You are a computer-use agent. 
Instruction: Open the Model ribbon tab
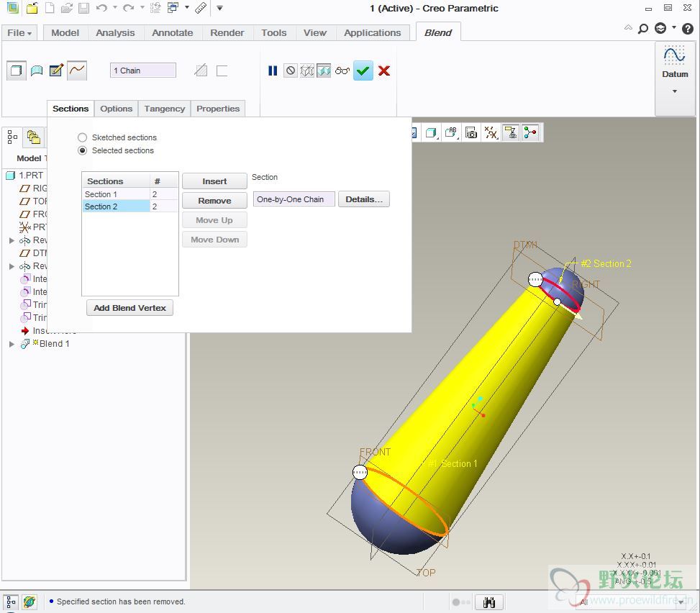[65, 33]
